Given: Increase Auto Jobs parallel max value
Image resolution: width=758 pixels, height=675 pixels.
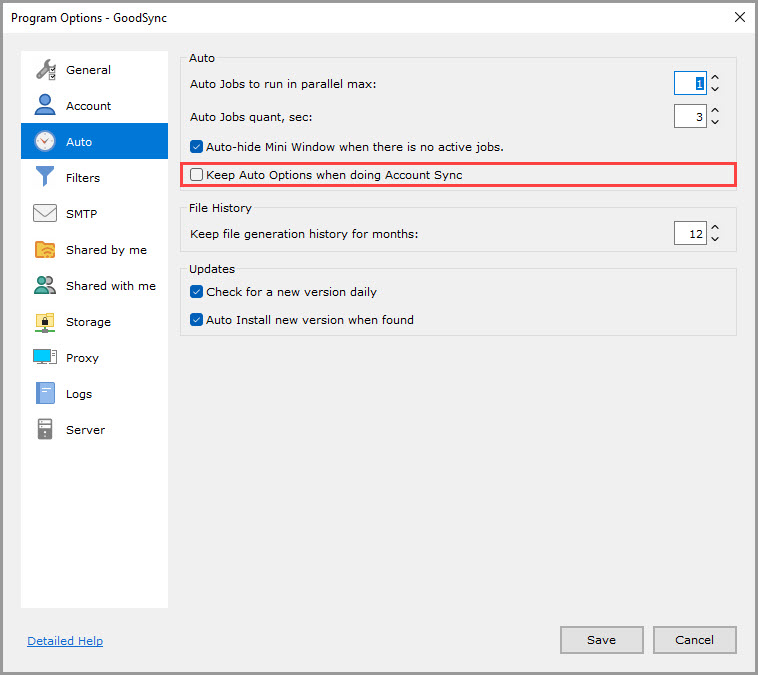Looking at the screenshot, I should coord(715,77).
